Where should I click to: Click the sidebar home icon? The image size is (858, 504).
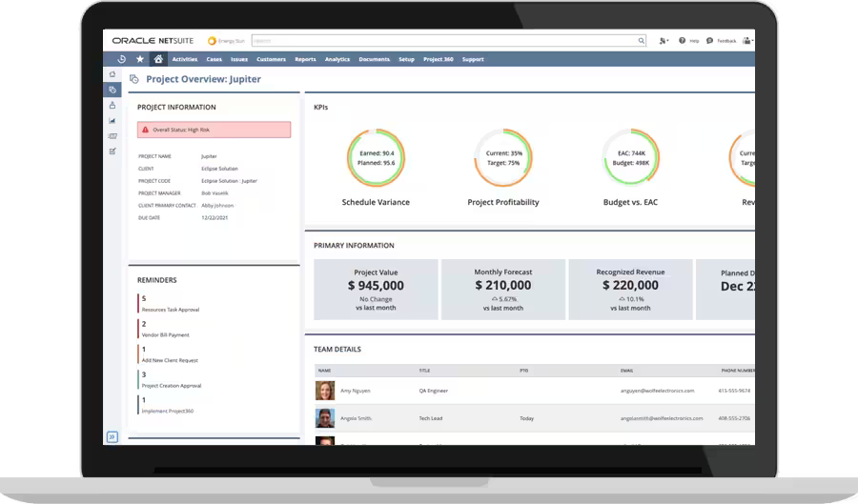[x=112, y=74]
